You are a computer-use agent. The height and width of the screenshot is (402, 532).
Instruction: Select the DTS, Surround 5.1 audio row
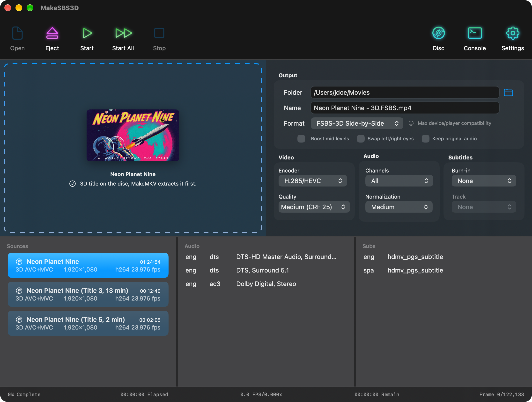coord(266,270)
